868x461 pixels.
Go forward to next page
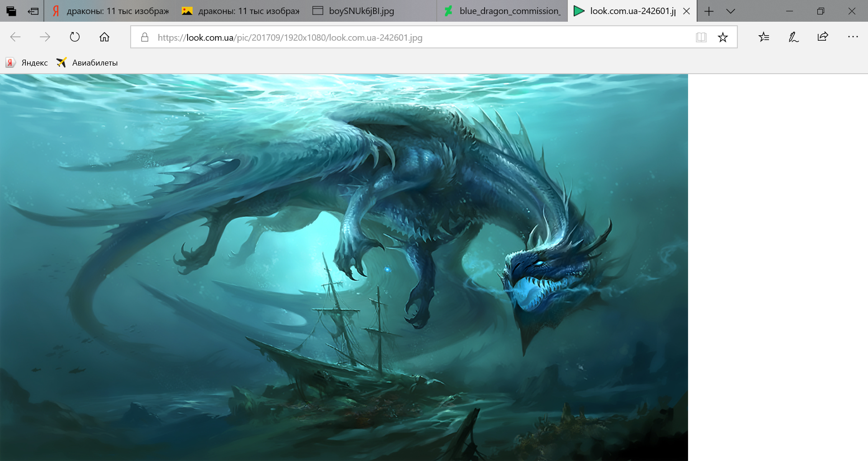click(45, 37)
